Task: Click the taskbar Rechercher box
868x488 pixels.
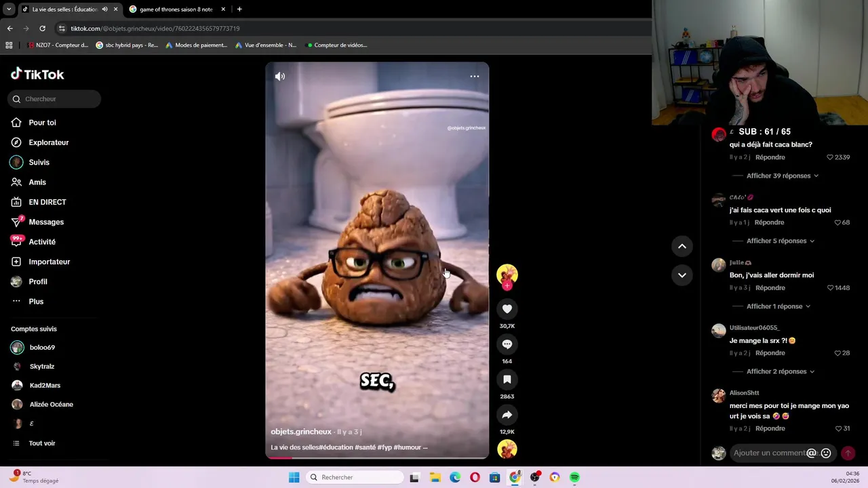Action: [x=355, y=477]
